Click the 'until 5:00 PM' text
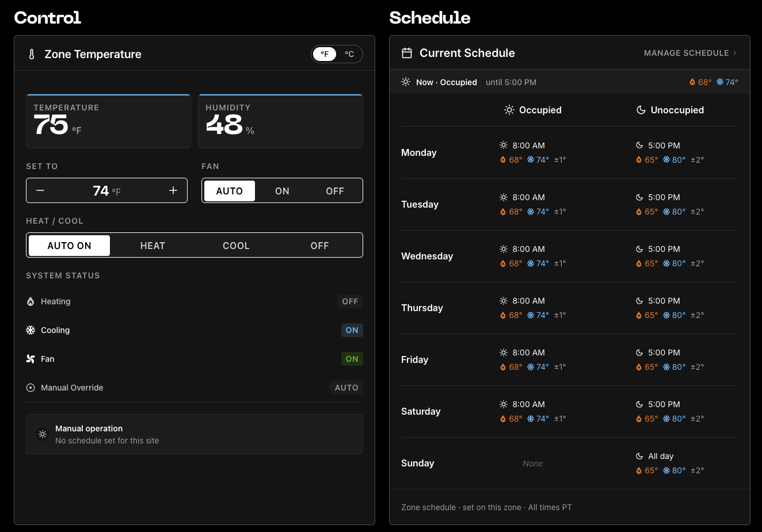 [x=511, y=82]
